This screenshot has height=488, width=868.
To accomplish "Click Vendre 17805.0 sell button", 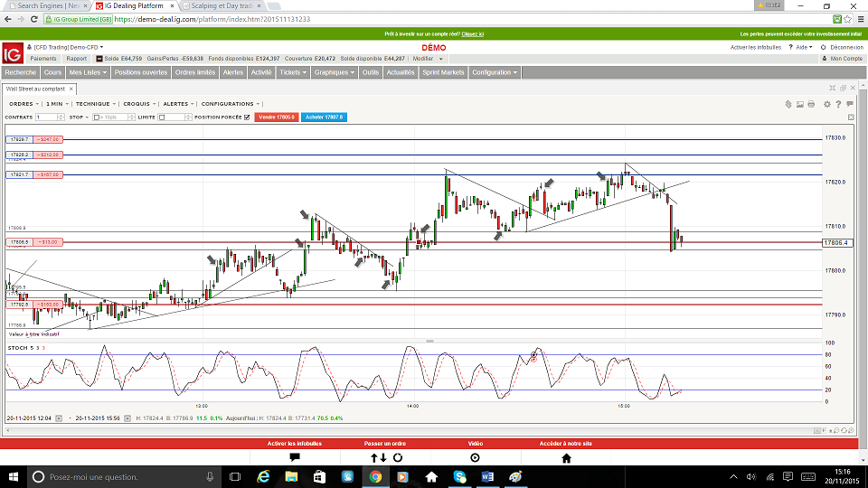I will [277, 117].
